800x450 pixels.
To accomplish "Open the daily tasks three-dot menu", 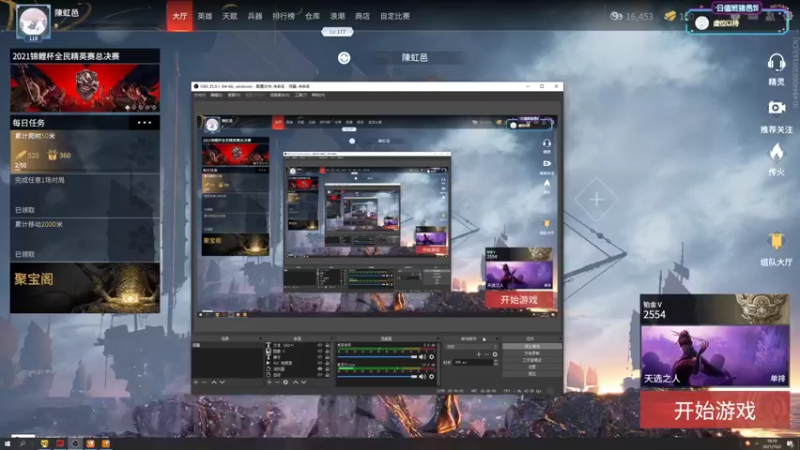I will [x=144, y=122].
